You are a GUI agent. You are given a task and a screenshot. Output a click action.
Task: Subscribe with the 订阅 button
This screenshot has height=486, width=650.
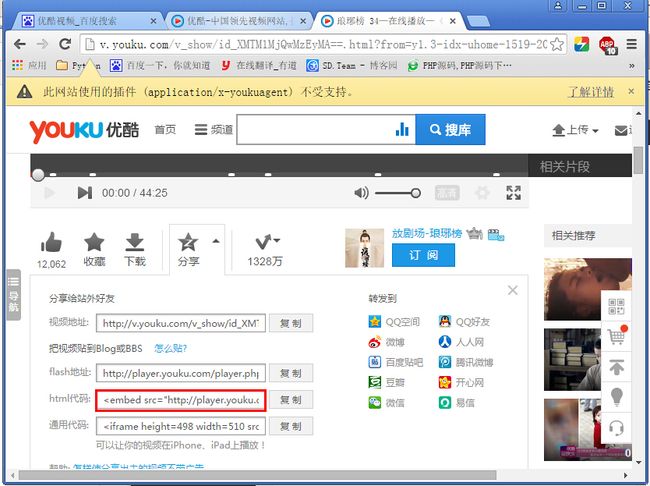pyautogui.click(x=423, y=255)
